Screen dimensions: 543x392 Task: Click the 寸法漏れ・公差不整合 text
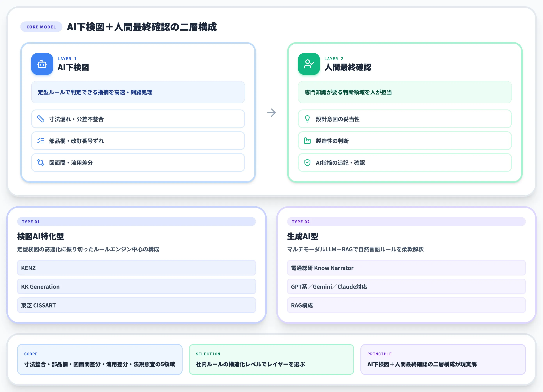76,119
